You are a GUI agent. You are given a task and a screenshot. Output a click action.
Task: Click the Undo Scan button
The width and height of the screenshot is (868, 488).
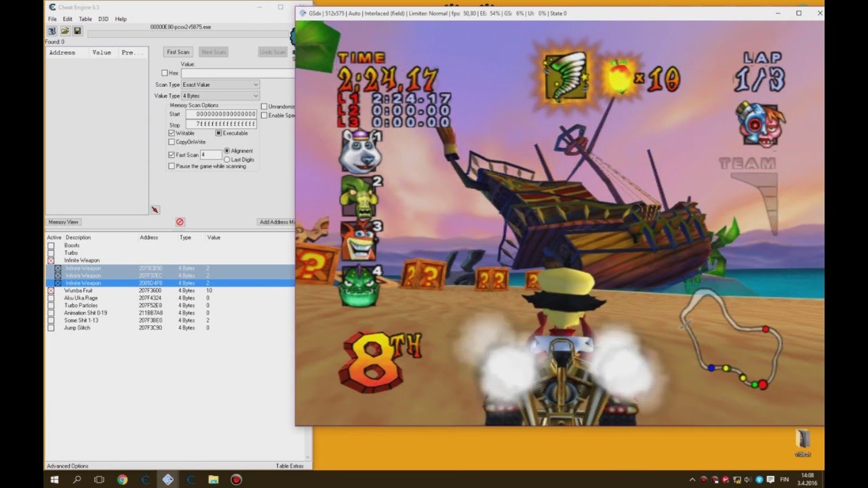pos(273,52)
